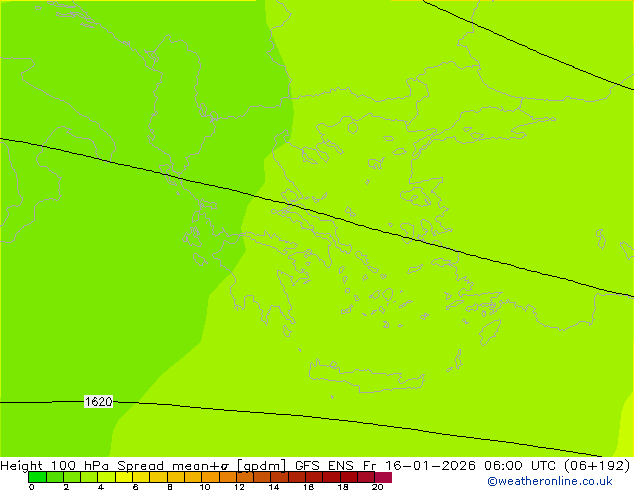The image size is (634, 490).
Task: Click the legend swatch between ticks 2 and 3
Action: (x=72, y=477)
